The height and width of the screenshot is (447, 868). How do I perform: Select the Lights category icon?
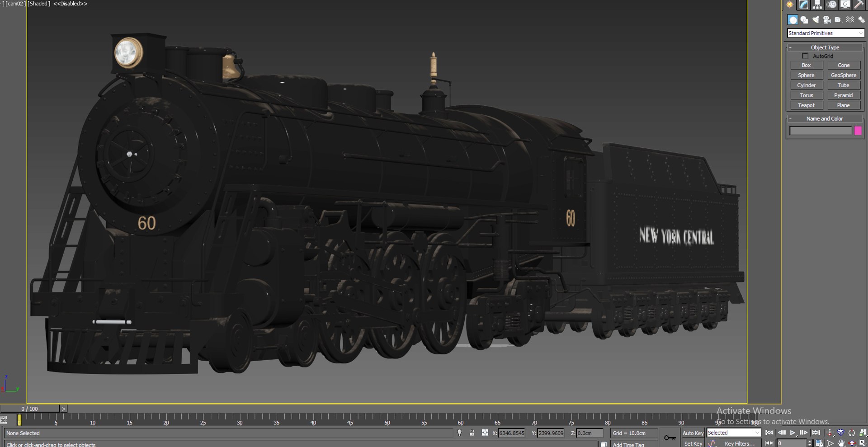(816, 20)
